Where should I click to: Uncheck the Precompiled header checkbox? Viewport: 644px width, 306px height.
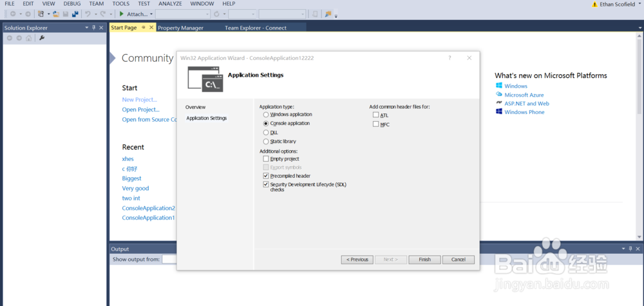pos(266,176)
